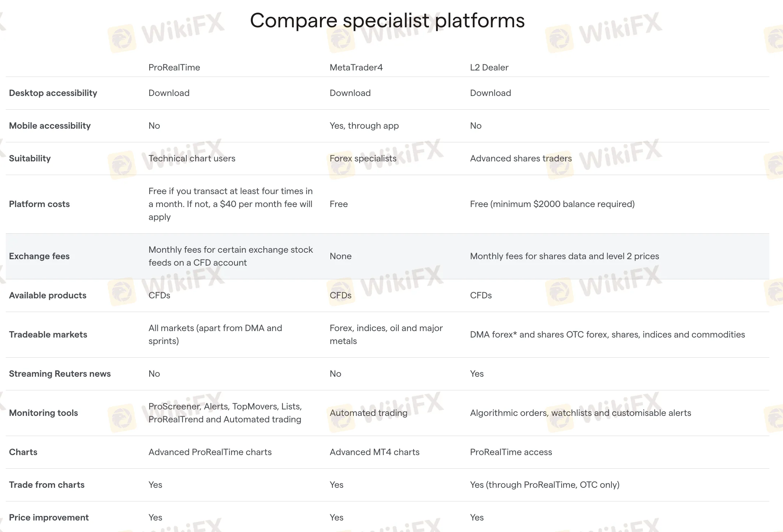The image size is (783, 532).
Task: Select the Mobile accessibility row label
Action: pyautogui.click(x=50, y=126)
